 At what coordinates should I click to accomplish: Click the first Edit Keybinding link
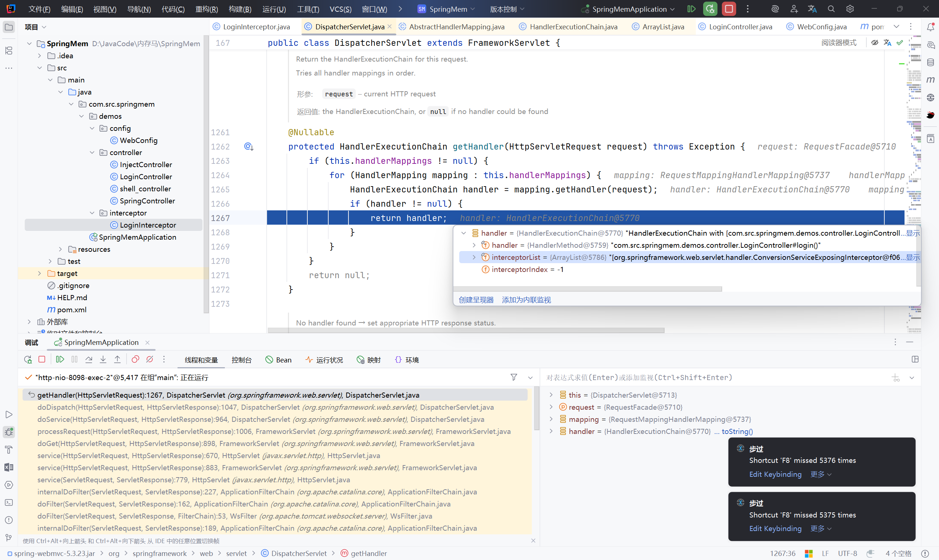click(775, 474)
